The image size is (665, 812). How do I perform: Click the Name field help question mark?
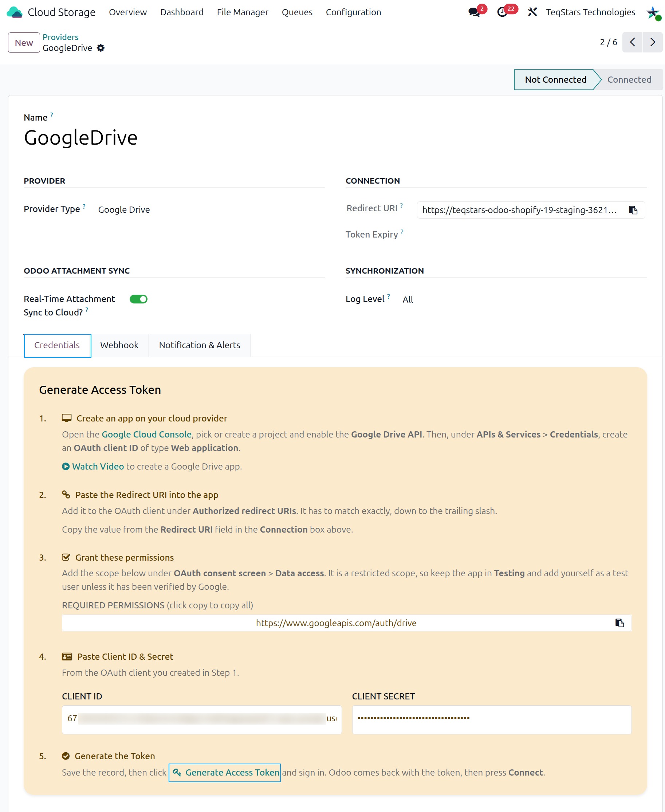coord(52,115)
